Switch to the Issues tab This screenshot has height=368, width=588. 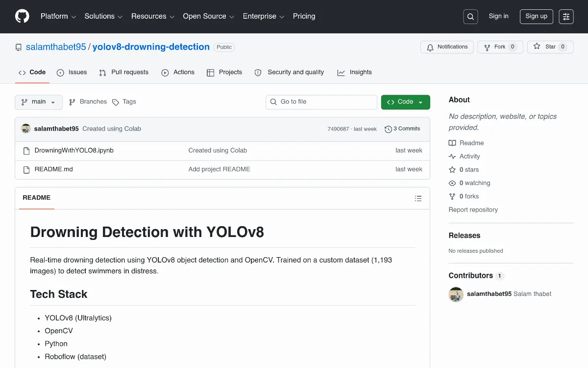point(72,73)
